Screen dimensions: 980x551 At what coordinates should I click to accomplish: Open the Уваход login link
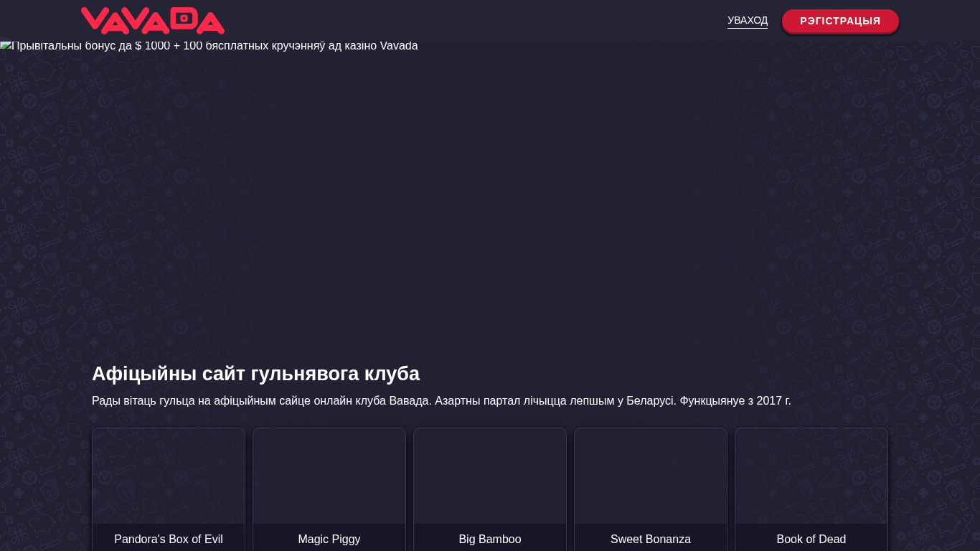coord(748,21)
